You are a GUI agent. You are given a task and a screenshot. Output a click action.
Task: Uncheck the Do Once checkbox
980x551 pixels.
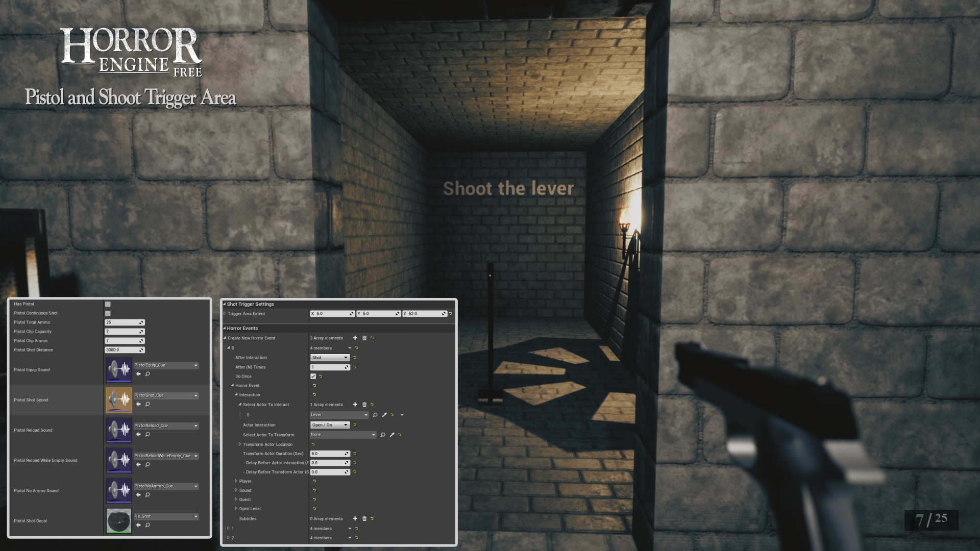coord(313,376)
